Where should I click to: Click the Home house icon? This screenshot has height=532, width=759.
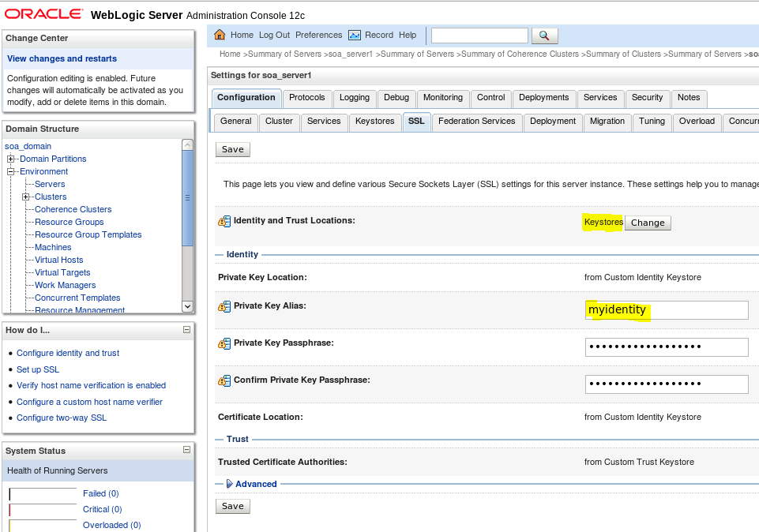click(x=220, y=35)
